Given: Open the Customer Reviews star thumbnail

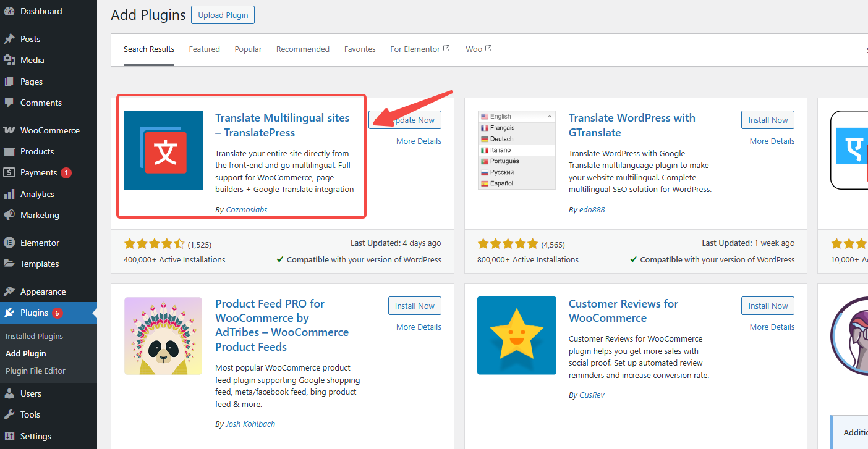Looking at the screenshot, I should 517,335.
